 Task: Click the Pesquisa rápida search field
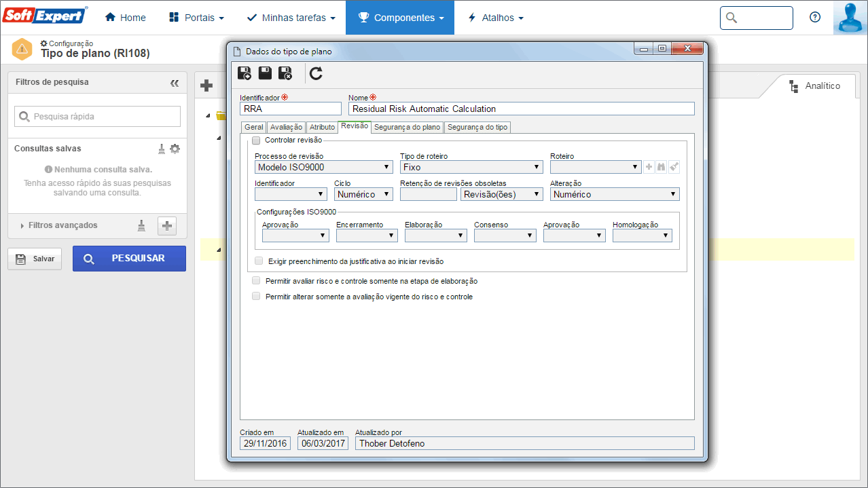coord(97,117)
